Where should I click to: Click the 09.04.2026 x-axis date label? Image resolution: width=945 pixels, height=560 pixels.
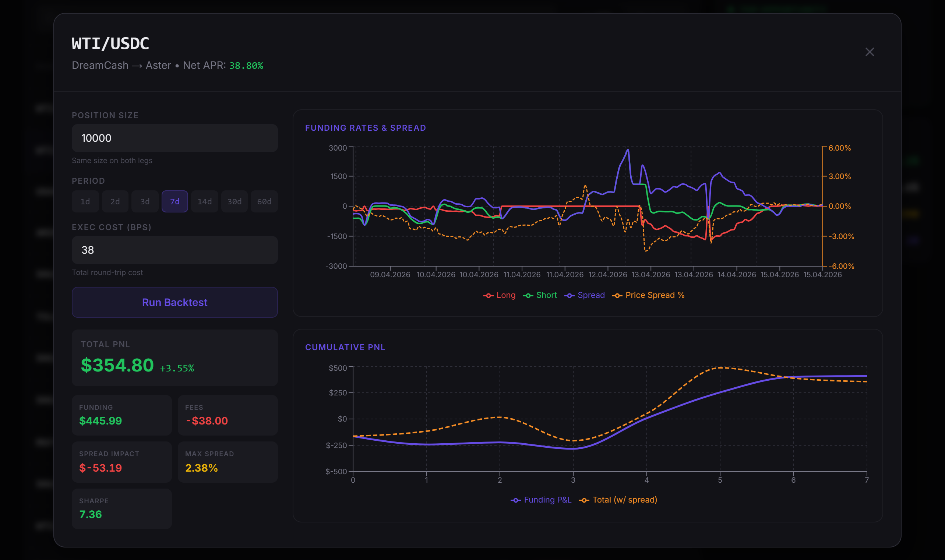pyautogui.click(x=390, y=275)
